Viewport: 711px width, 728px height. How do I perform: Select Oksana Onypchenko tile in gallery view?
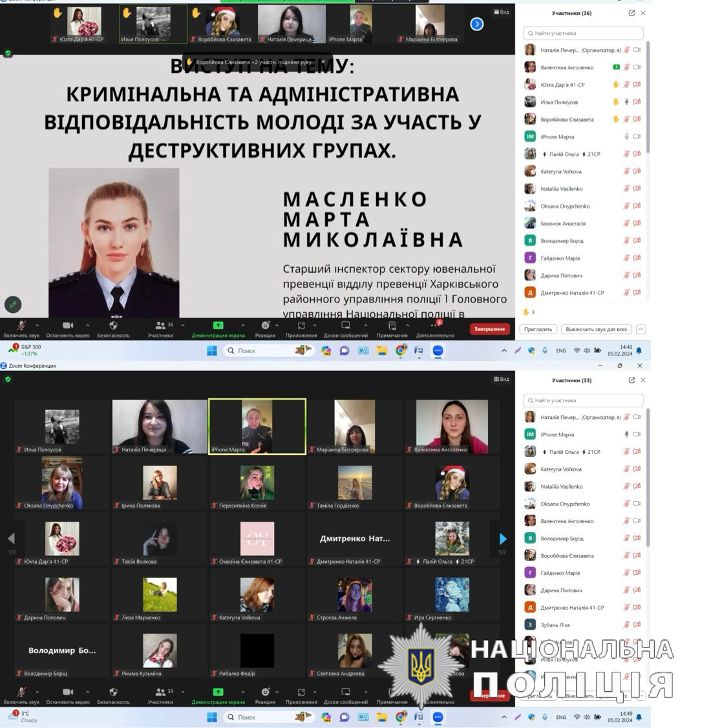pos(62,483)
